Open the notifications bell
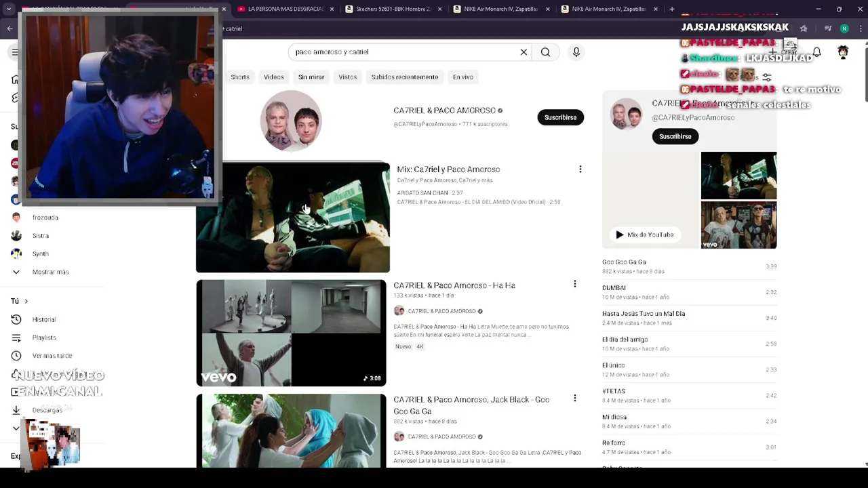 816,52
